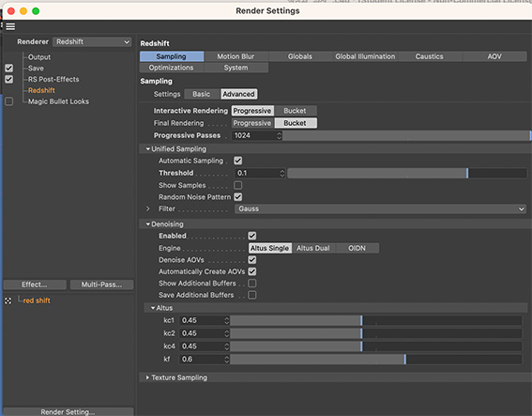Click the Multi-Pass... button
Screen dimensions: 532x416
point(101,285)
